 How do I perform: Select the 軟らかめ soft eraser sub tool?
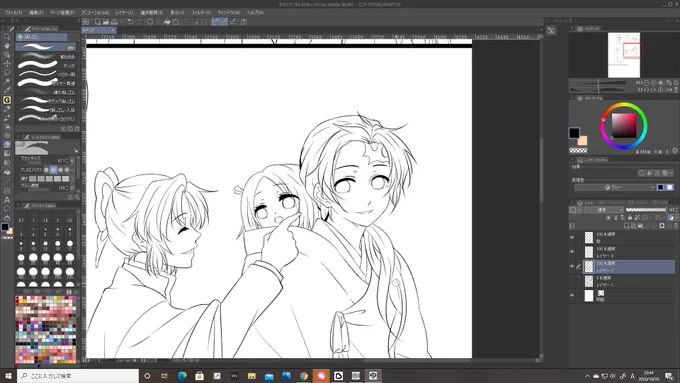coord(46,56)
